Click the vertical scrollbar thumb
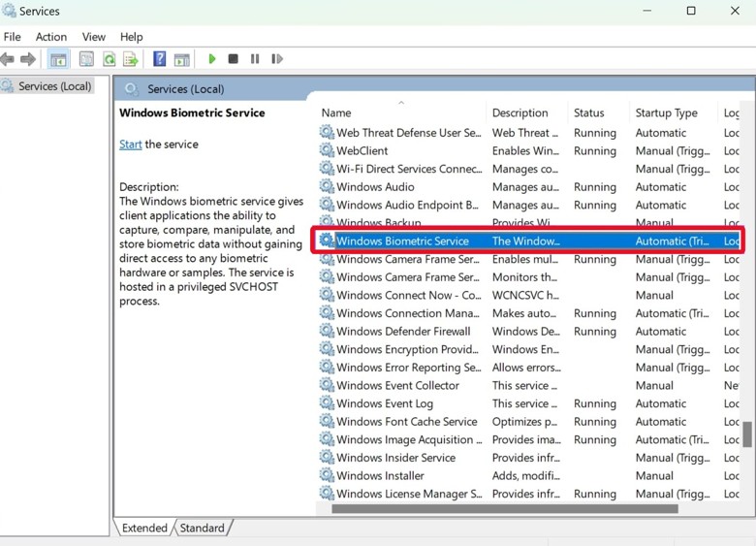Image resolution: width=756 pixels, height=546 pixels. click(747, 434)
